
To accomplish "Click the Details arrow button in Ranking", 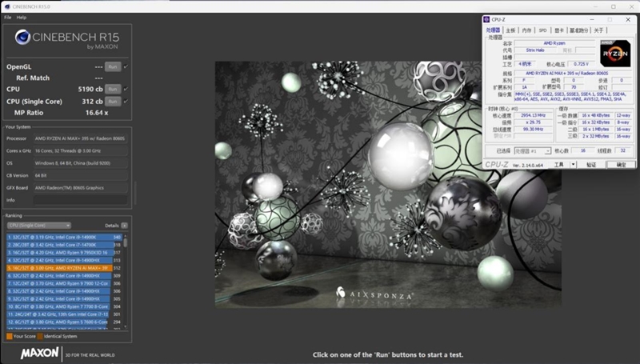I will 124,226.
